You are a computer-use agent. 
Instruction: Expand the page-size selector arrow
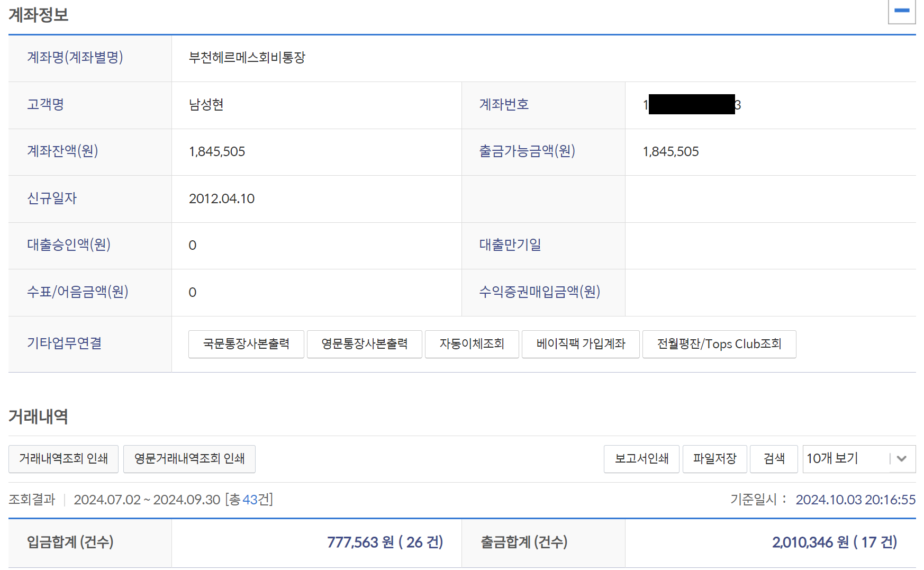(902, 459)
